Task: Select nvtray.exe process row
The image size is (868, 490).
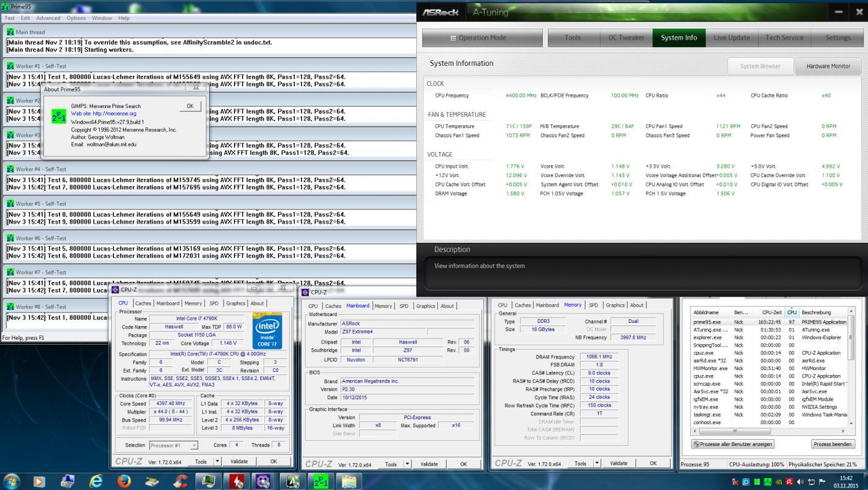Action: click(x=769, y=407)
